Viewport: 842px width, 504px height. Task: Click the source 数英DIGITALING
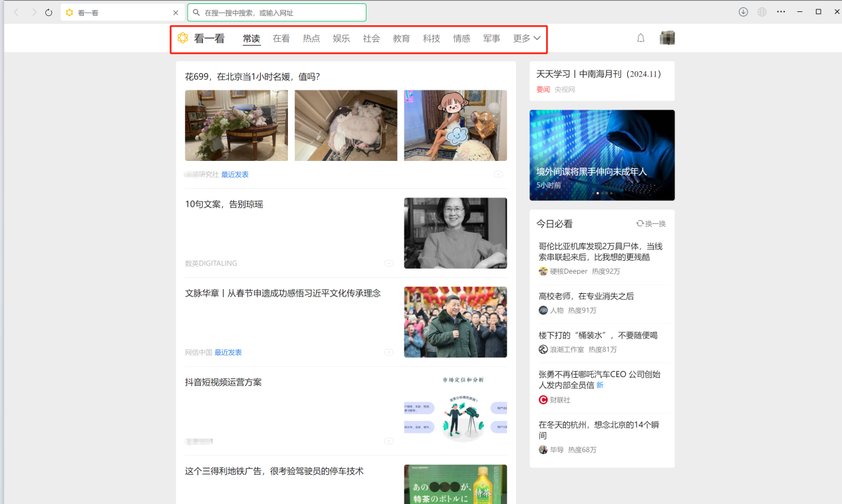point(211,263)
